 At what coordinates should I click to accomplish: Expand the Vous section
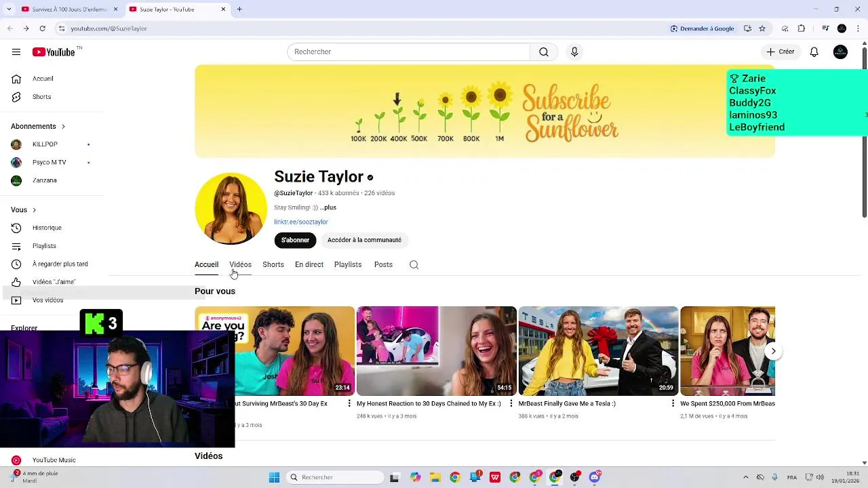pyautogui.click(x=24, y=210)
